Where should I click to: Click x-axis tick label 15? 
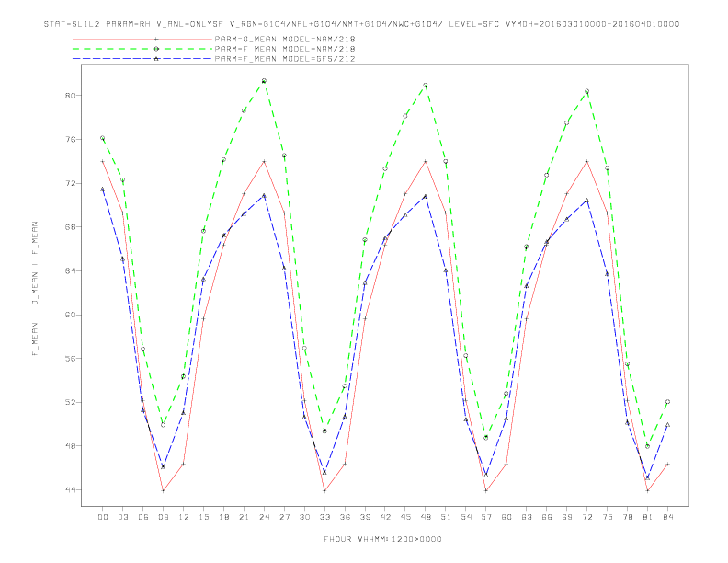pyautogui.click(x=203, y=517)
